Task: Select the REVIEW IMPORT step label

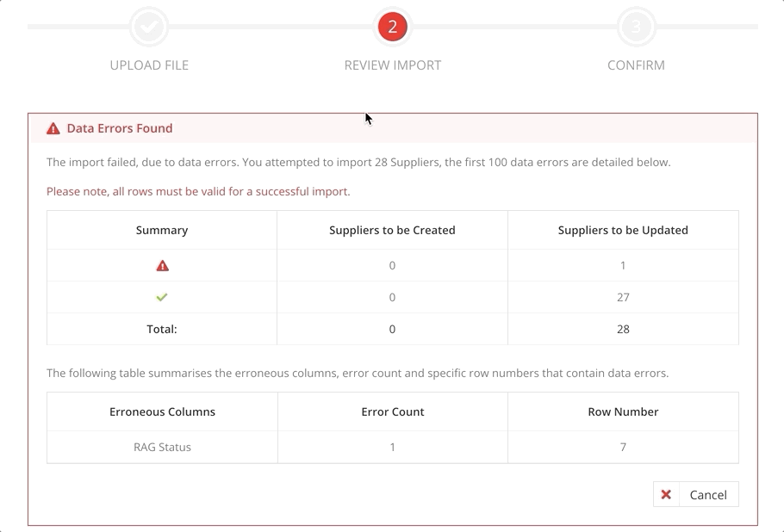Action: (x=393, y=65)
